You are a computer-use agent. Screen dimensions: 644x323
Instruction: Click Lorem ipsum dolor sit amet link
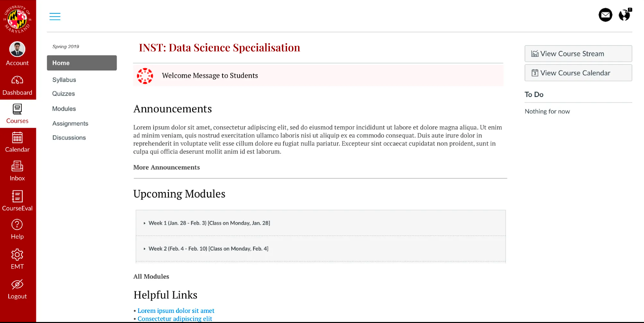176,310
